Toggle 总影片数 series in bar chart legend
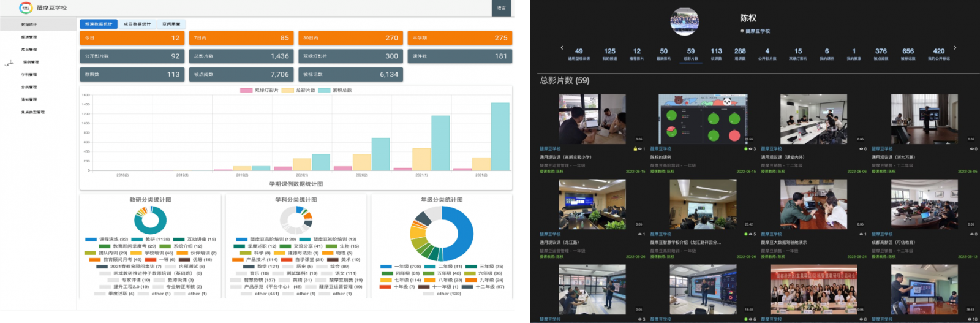 tap(288, 90)
